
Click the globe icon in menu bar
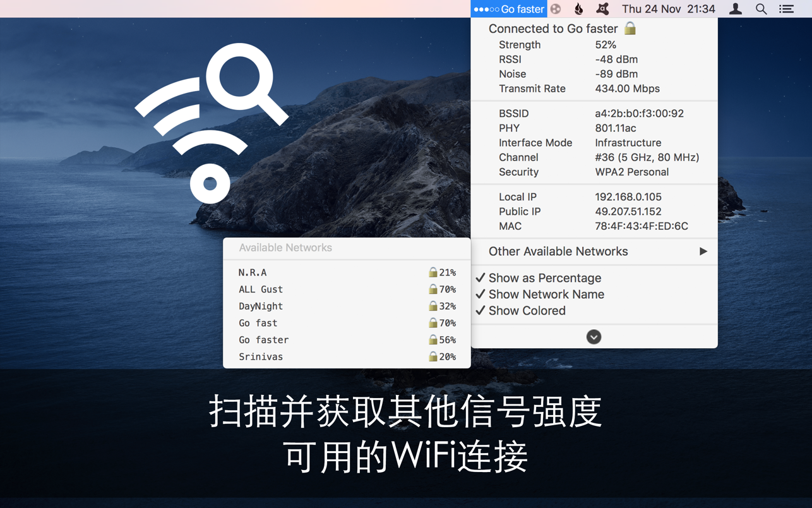pos(556,9)
